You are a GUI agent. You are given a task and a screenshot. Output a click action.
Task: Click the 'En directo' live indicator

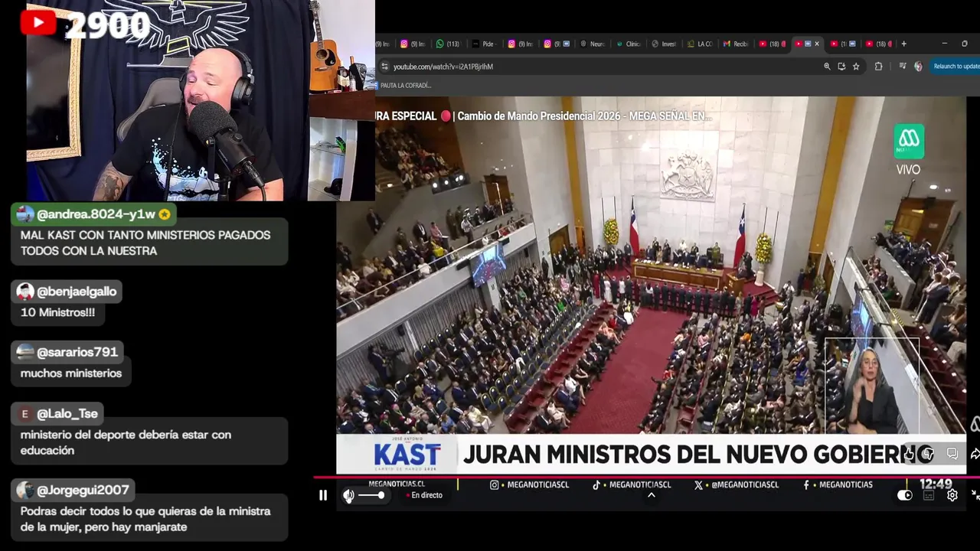(x=425, y=495)
